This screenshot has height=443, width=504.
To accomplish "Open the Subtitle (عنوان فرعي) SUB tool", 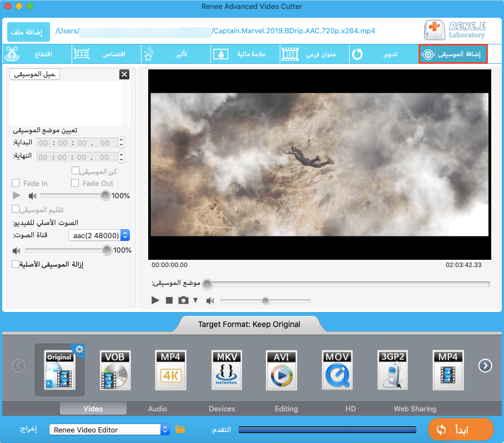I will [x=315, y=54].
